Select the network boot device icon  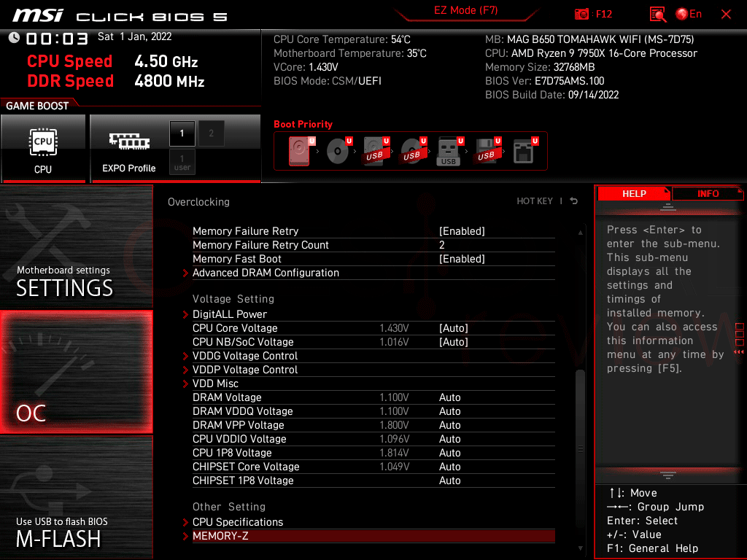525,150
